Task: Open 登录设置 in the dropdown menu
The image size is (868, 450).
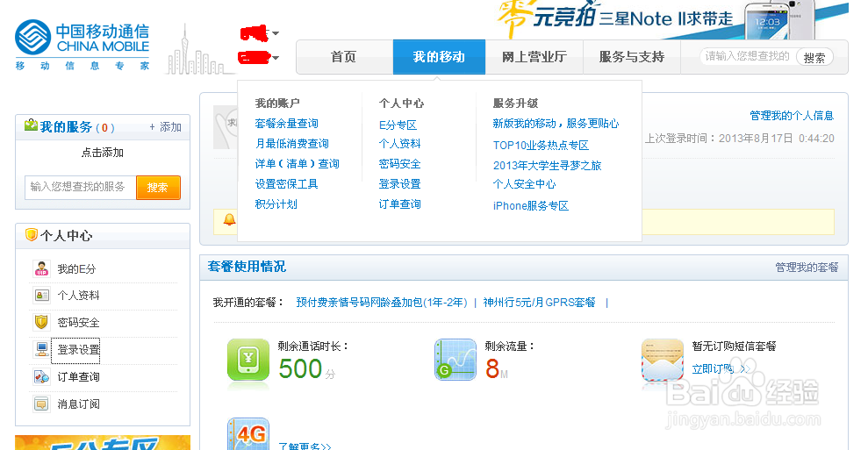Action: [399, 183]
